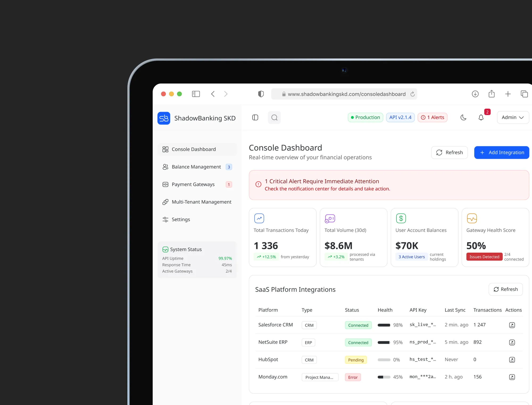
Task: Click the API Uptime 99.97% value
Action: click(x=225, y=258)
